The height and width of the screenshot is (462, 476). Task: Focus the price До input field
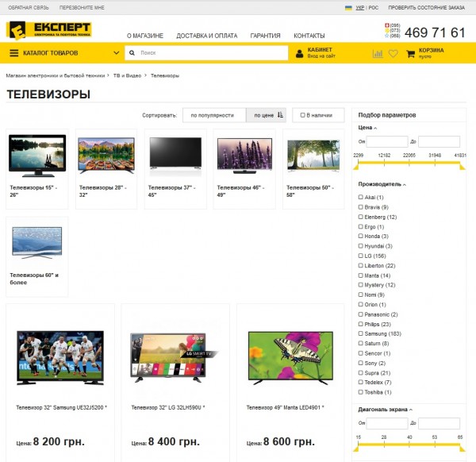pos(439,141)
